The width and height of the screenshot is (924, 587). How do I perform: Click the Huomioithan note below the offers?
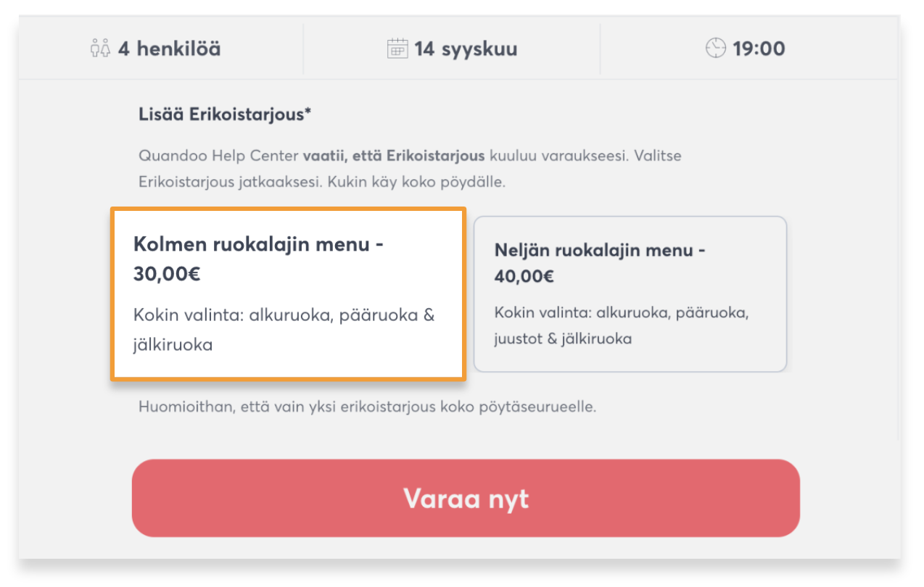(367, 407)
